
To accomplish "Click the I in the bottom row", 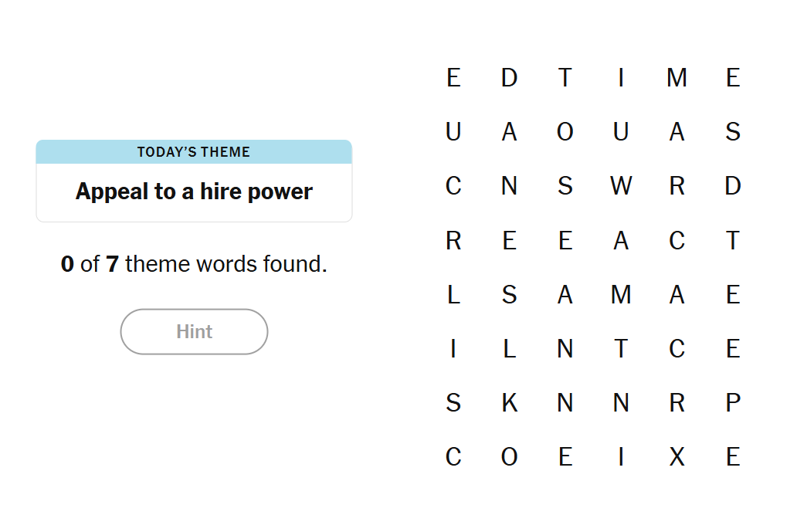I will coord(621,457).
